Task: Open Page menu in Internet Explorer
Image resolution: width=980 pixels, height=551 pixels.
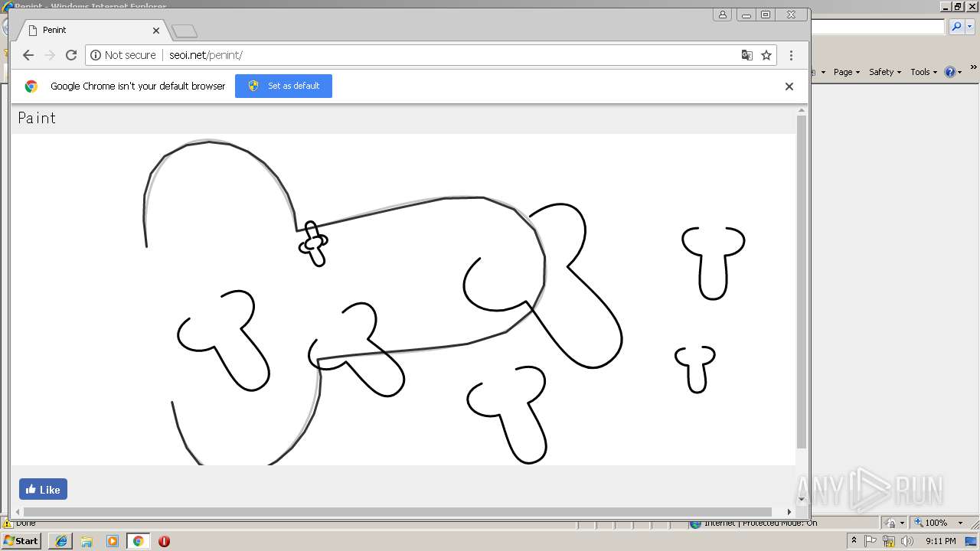Action: 847,72
